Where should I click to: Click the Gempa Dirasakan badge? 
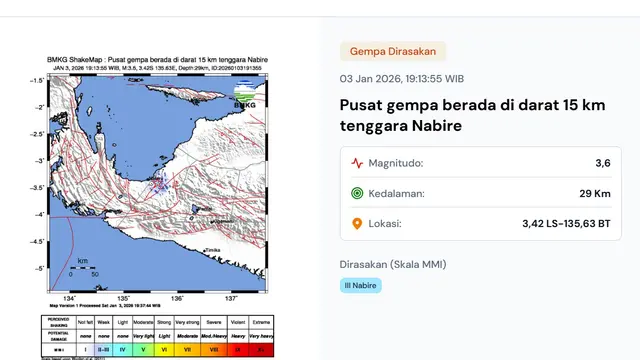click(393, 51)
